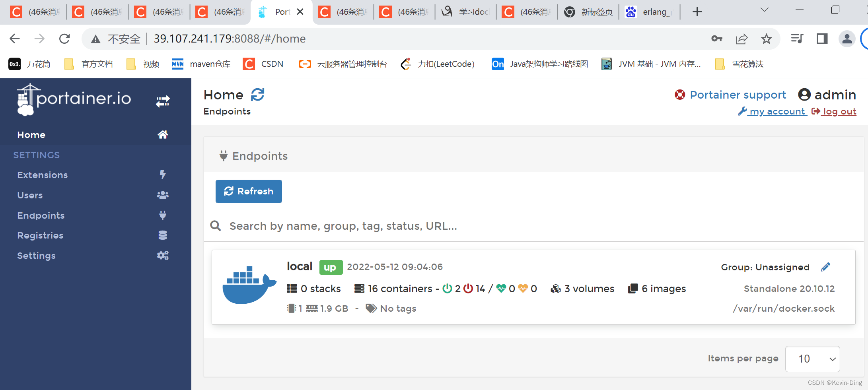
Task: Open Portainer support link
Action: pos(738,95)
